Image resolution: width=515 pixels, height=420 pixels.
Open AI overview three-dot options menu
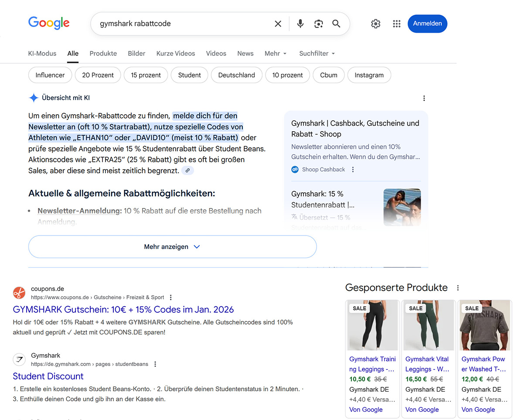pyautogui.click(x=424, y=98)
